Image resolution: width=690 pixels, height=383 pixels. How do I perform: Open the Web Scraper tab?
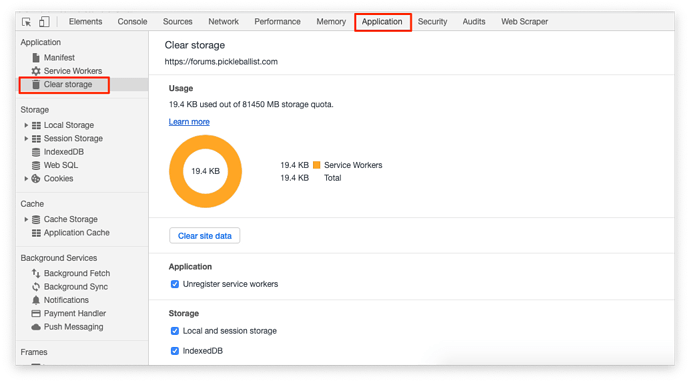(525, 22)
